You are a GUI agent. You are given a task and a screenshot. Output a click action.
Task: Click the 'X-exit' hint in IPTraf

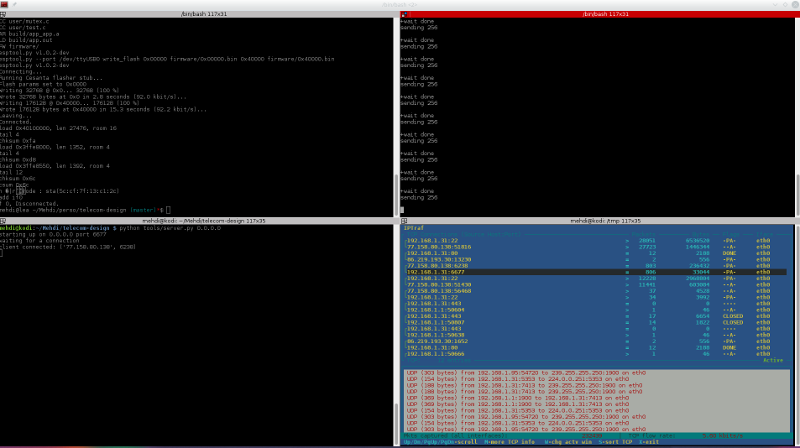tap(649, 442)
